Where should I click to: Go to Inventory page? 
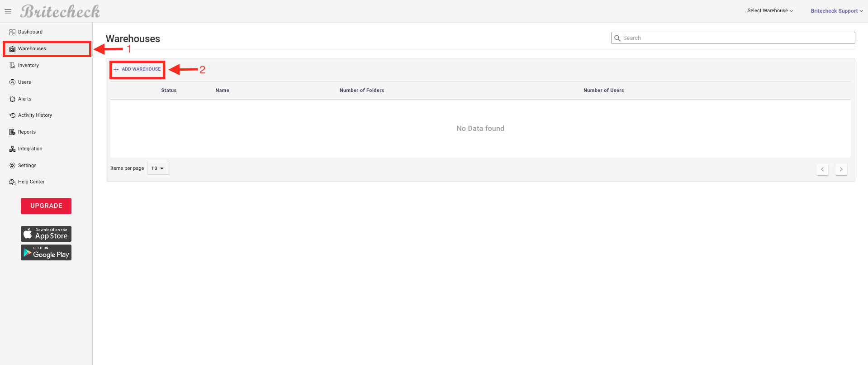[28, 65]
